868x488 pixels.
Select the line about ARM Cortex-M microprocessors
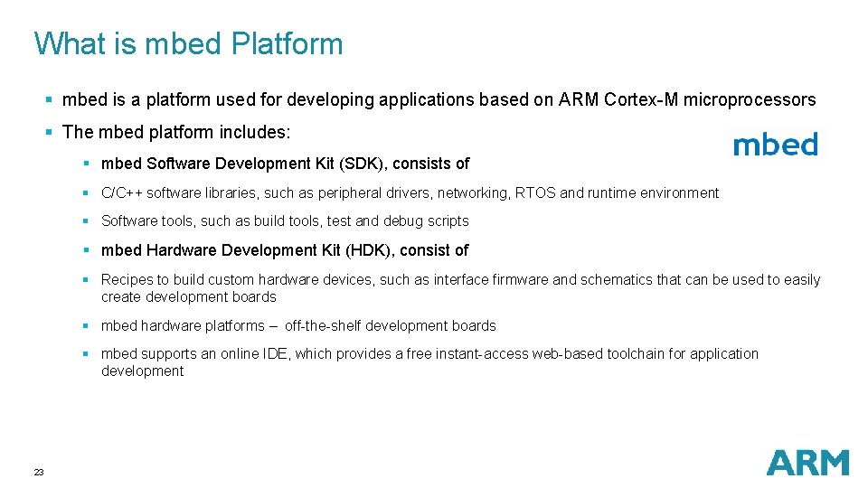(x=439, y=99)
